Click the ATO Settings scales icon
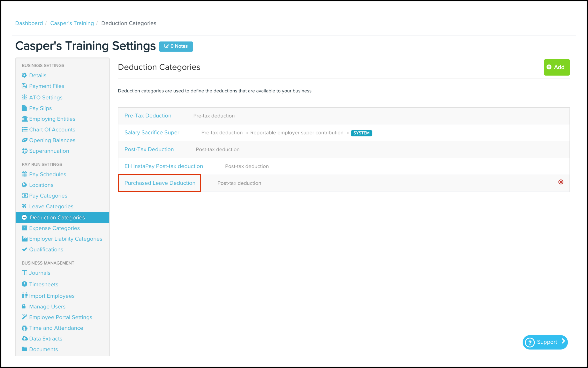The image size is (588, 368). click(x=24, y=97)
